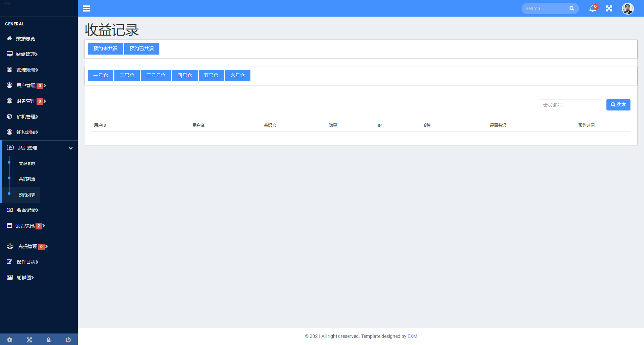
Task: Click the edit icon beside 操作日志
Action: 9,262
